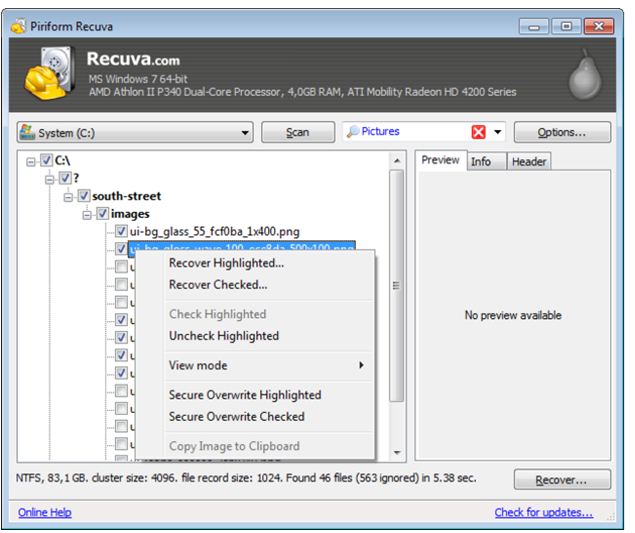Switch to the Info tab
This screenshot has width=635, height=533.
(487, 162)
